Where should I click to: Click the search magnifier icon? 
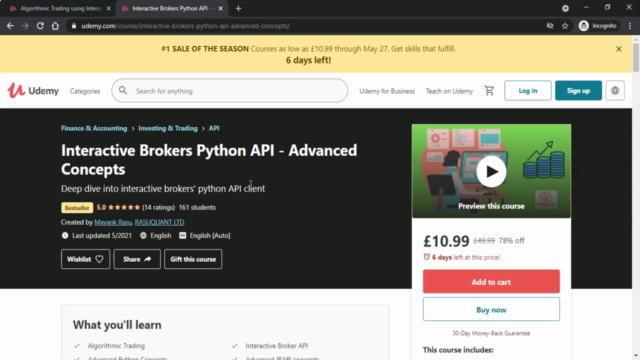pyautogui.click(x=123, y=91)
